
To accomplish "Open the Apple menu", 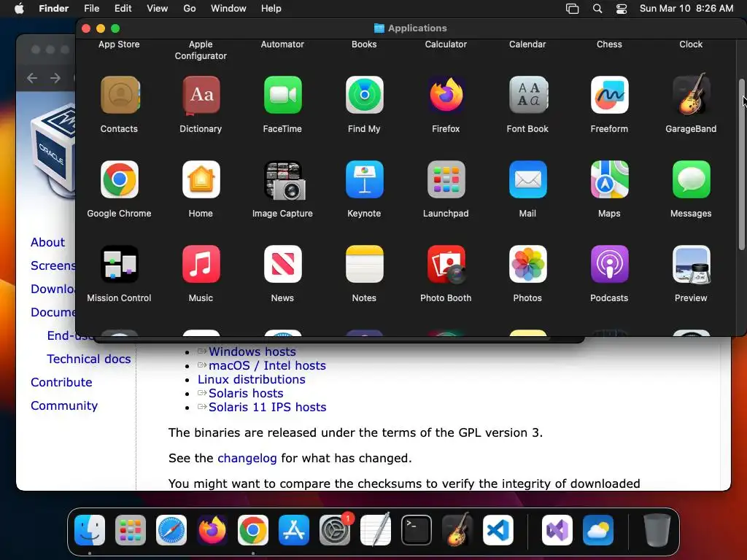I will click(19, 9).
